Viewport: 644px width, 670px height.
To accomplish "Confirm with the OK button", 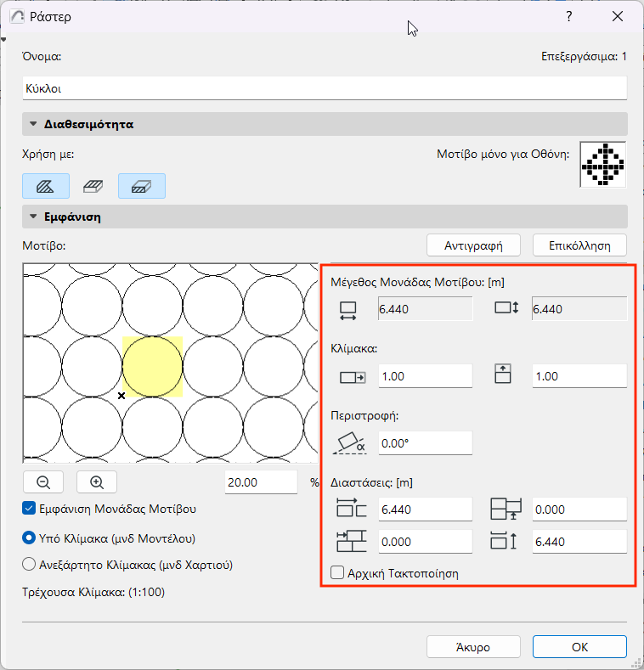I will click(580, 647).
